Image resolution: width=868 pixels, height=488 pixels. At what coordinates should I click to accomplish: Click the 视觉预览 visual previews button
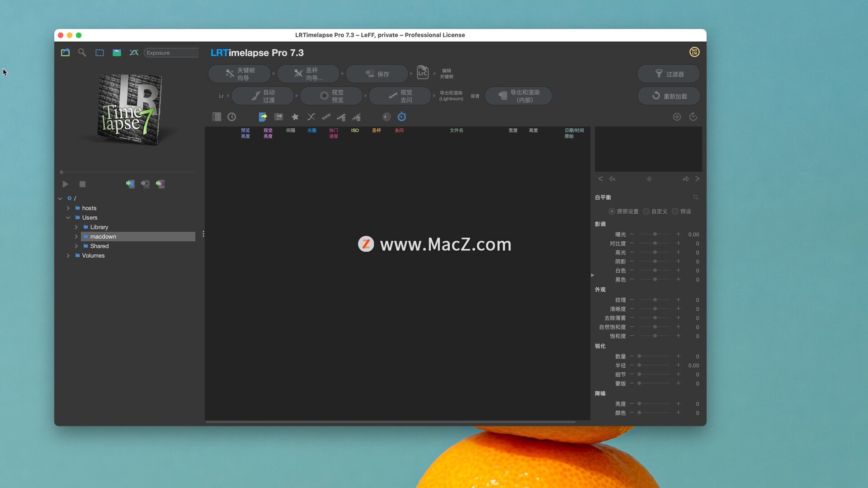click(x=331, y=96)
